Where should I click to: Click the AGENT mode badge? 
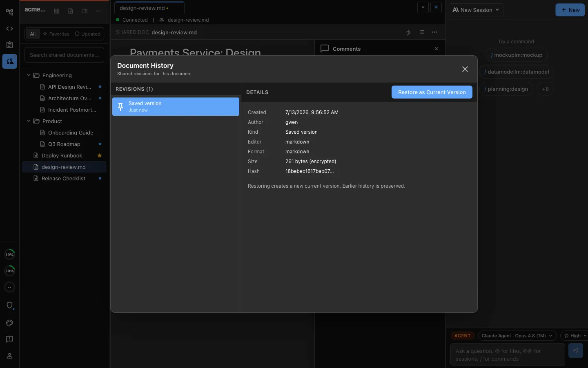(x=463, y=336)
